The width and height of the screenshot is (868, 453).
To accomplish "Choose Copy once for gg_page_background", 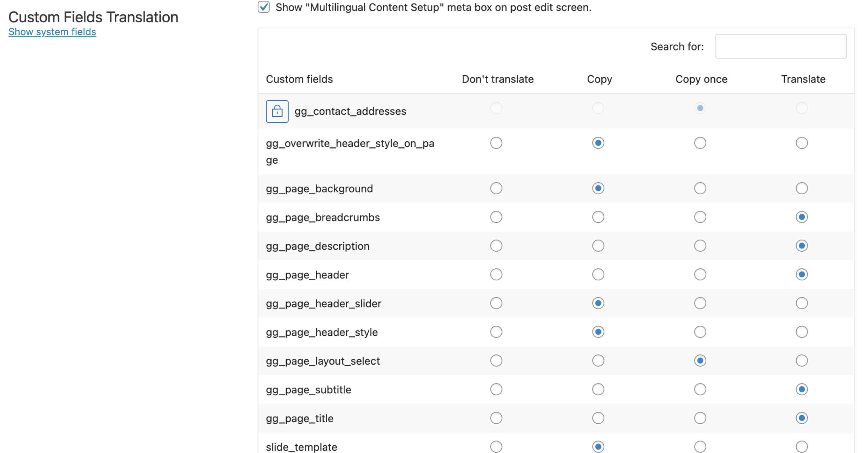I will [700, 188].
